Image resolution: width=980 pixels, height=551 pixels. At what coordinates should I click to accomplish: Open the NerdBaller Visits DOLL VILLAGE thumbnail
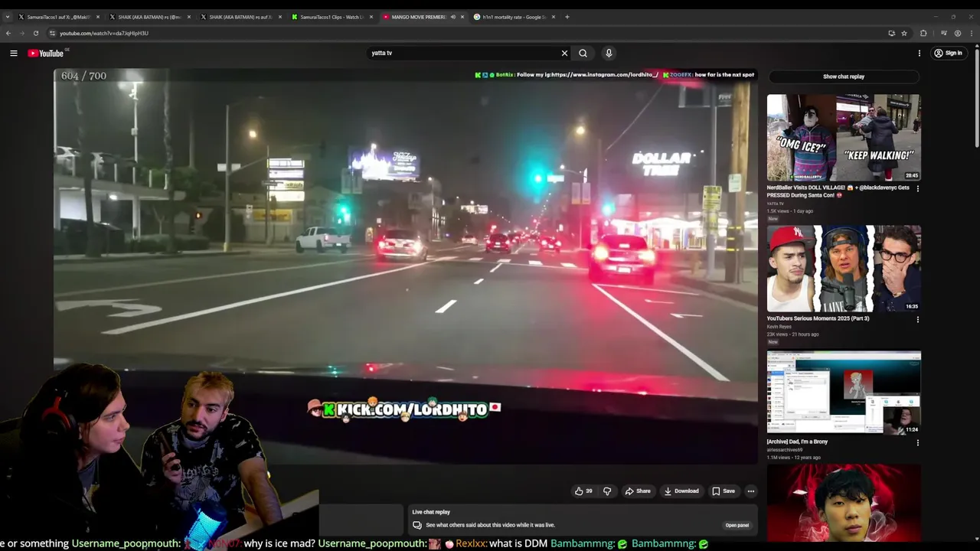844,138
